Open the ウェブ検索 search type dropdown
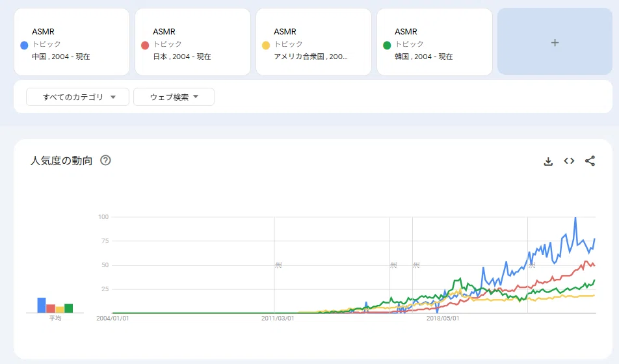Screen dimensions: 619x364 (x=174, y=97)
